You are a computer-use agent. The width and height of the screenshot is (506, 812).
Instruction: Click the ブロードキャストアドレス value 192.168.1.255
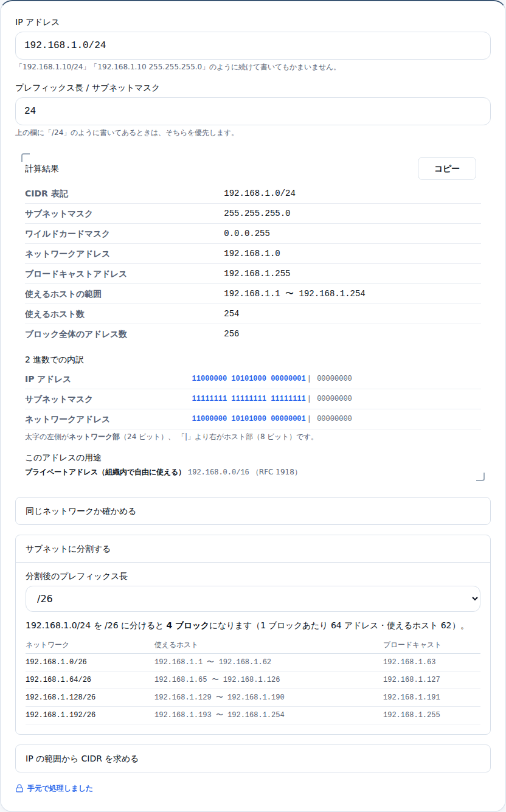click(257, 274)
